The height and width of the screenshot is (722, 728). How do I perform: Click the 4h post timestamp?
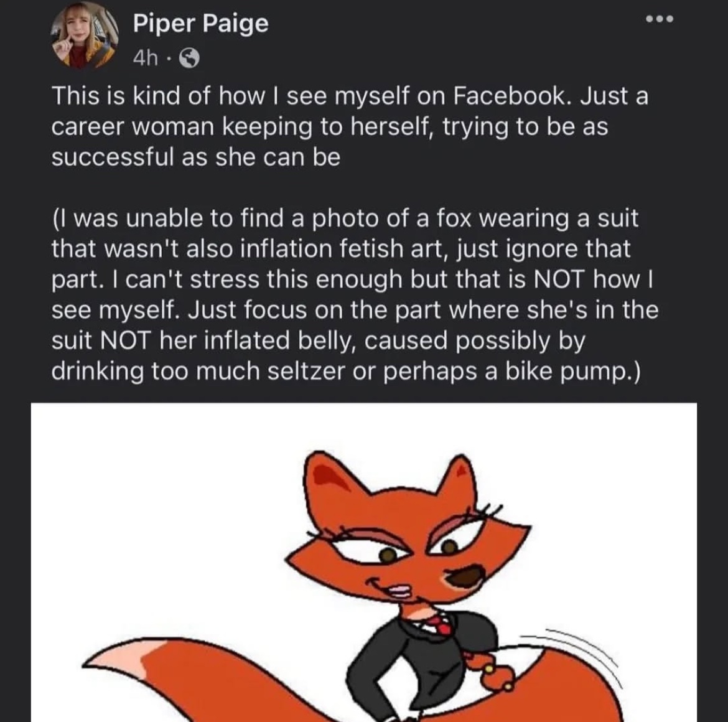click(x=146, y=59)
